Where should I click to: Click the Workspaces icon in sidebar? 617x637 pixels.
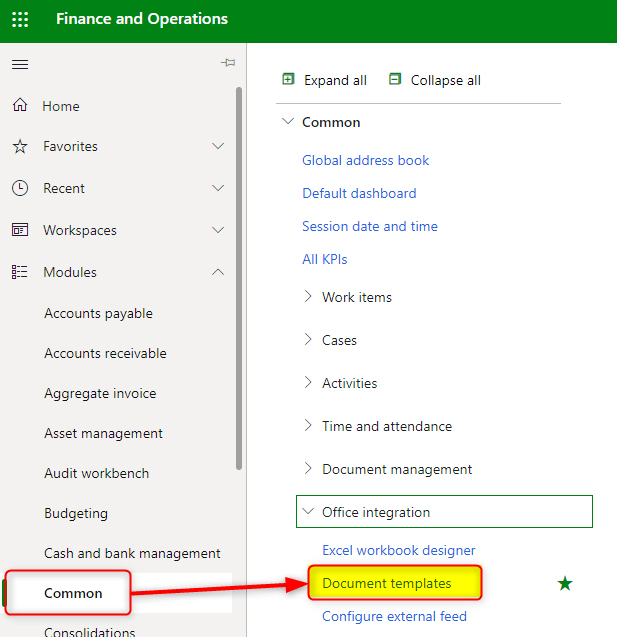click(20, 230)
